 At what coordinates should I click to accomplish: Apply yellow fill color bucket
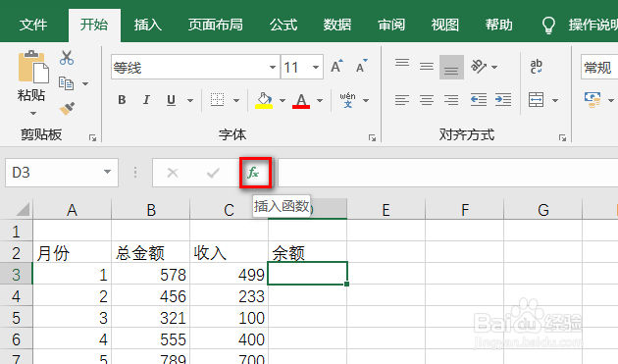pyautogui.click(x=264, y=100)
